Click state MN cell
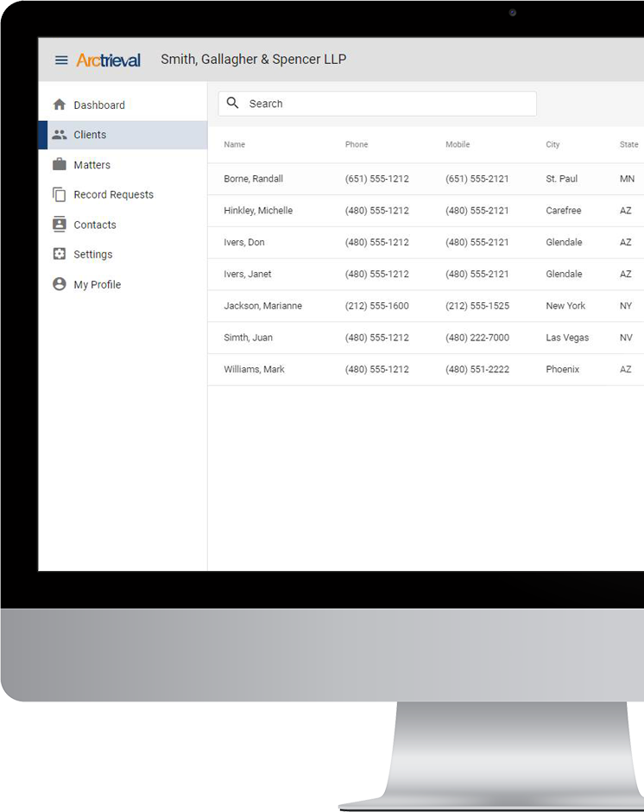Screen dimensions: 644x812 click(x=627, y=179)
